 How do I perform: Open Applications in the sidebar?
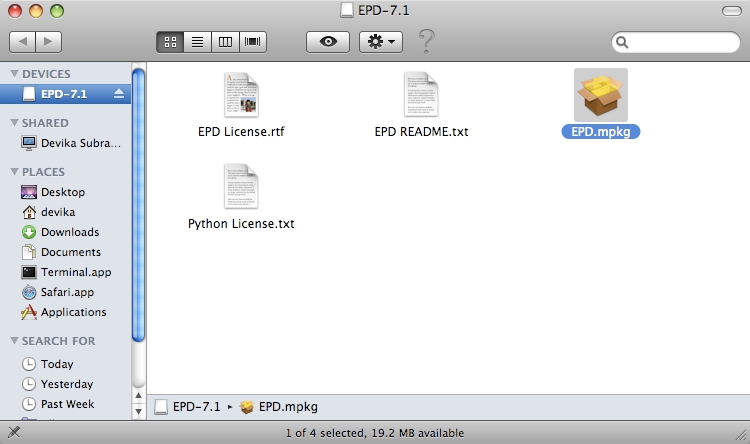pyautogui.click(x=66, y=312)
